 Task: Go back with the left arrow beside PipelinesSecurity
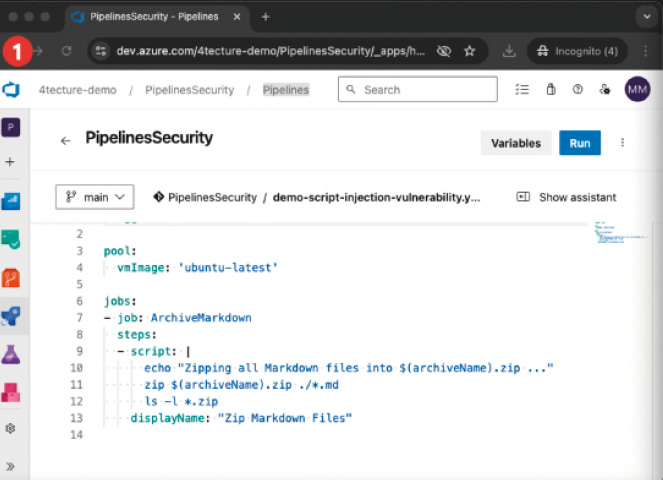pos(65,141)
